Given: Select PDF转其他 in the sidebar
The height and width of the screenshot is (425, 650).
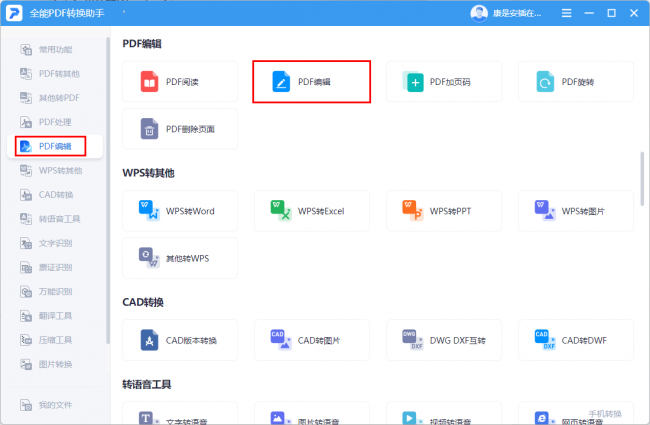Looking at the screenshot, I should (x=55, y=74).
